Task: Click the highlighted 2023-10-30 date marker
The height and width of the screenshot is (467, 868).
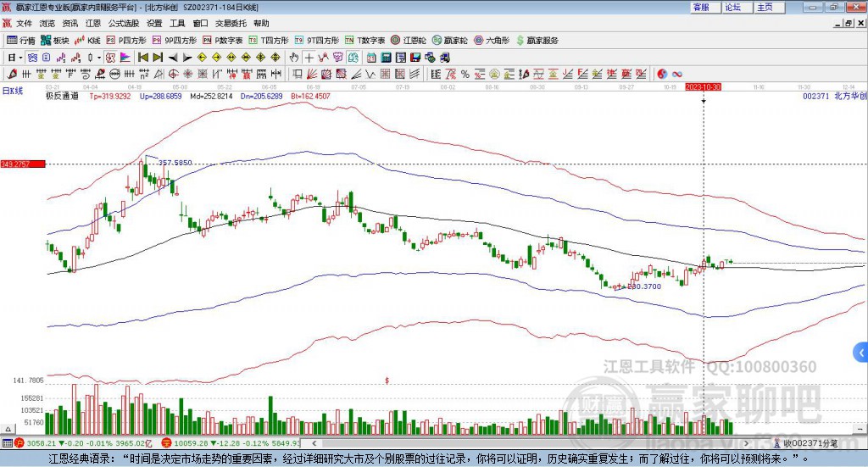Action: click(703, 86)
